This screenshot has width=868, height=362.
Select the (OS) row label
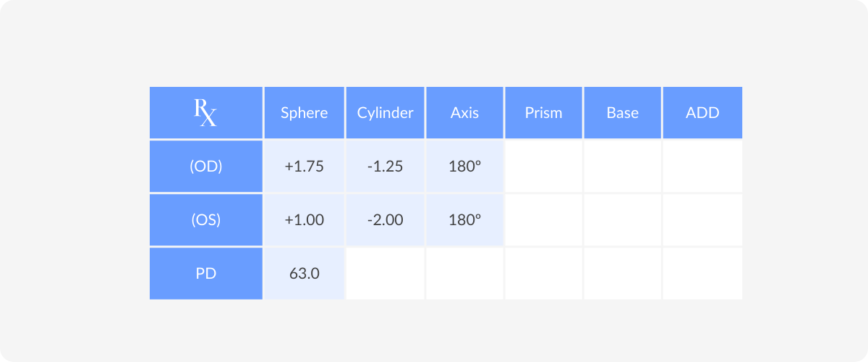point(206,220)
